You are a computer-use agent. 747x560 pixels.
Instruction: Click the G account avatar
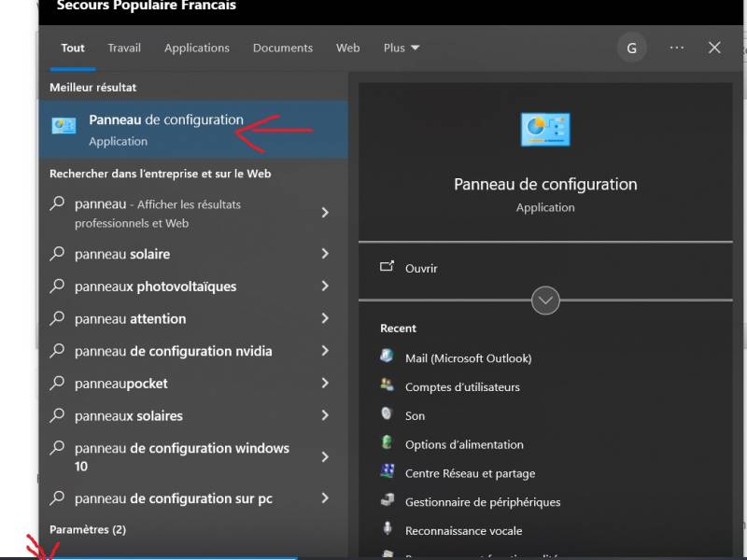click(x=632, y=48)
